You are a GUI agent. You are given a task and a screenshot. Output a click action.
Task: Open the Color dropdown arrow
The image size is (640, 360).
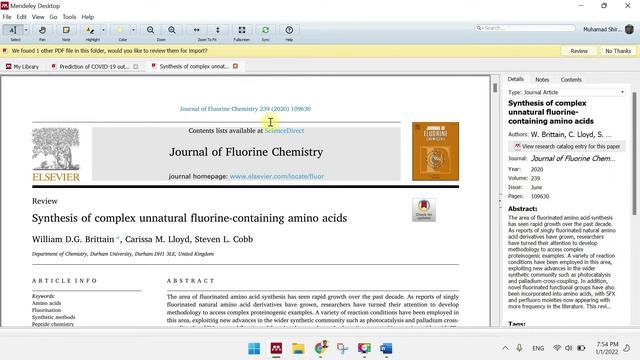pos(133,30)
